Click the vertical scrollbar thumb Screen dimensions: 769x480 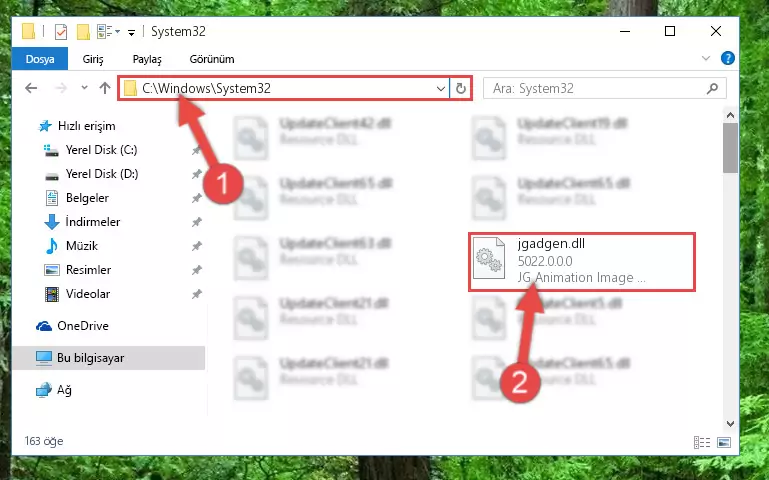730,148
